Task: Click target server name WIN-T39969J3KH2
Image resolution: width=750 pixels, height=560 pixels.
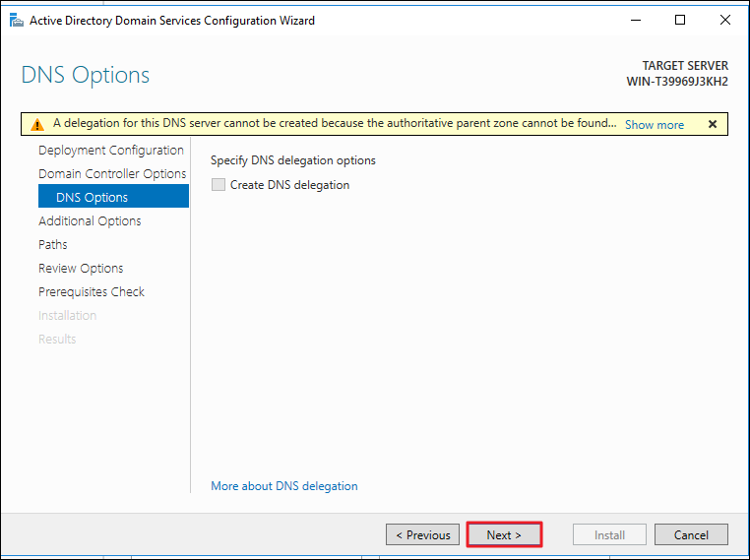Action: coord(677,82)
